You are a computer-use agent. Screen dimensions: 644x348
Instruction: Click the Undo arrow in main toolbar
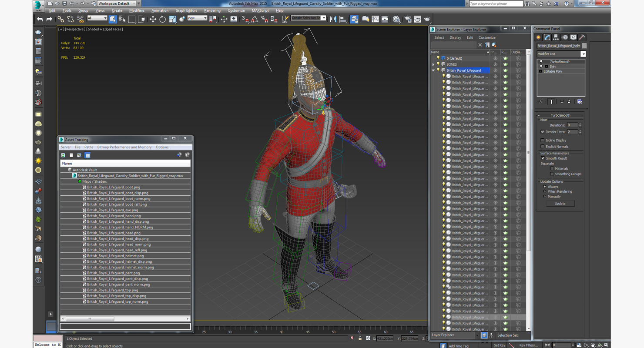[40, 19]
